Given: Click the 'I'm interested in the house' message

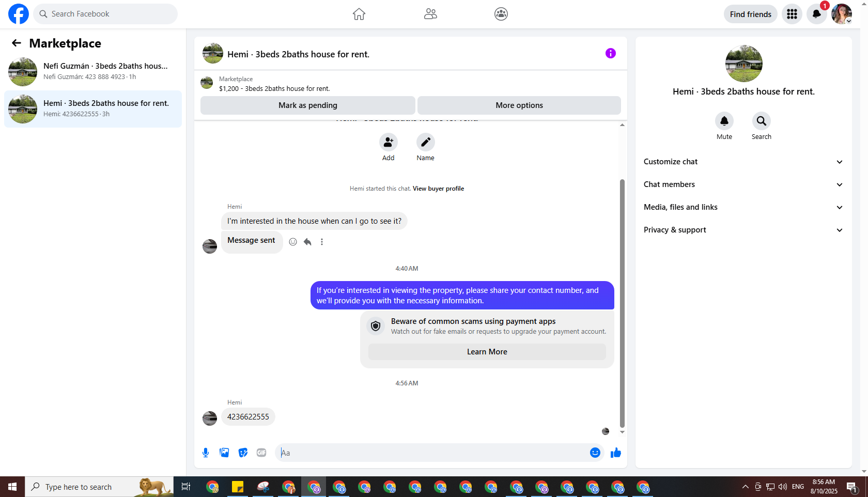Looking at the screenshot, I should coord(314,221).
